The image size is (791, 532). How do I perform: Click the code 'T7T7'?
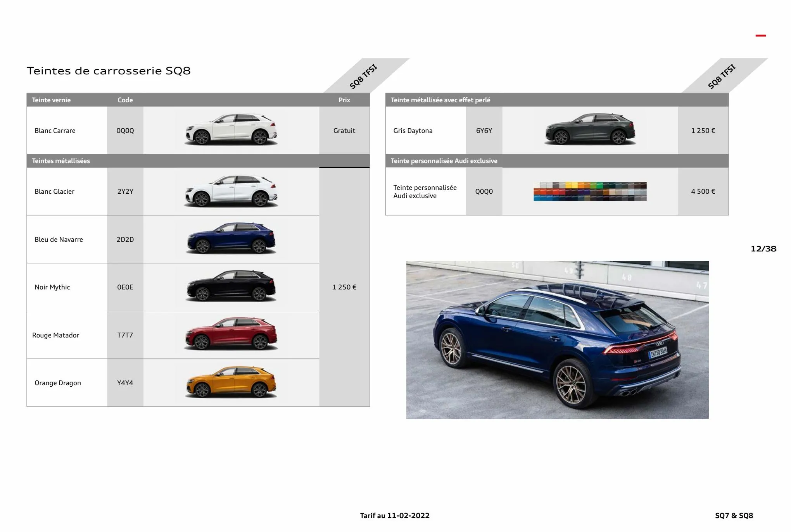point(125,335)
